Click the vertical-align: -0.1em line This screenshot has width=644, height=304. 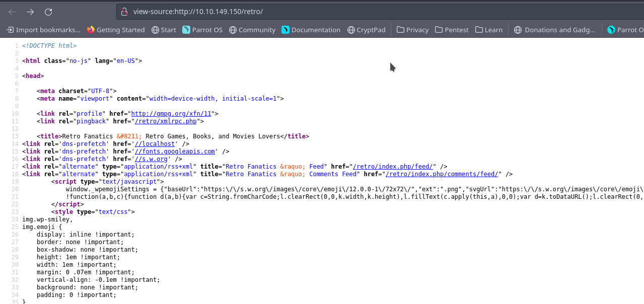[98, 280]
